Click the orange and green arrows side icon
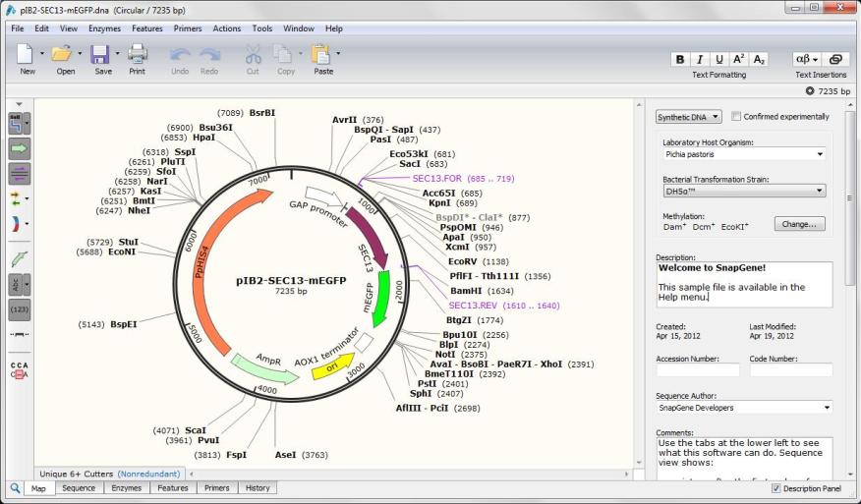The width and height of the screenshot is (861, 504). pyautogui.click(x=16, y=198)
